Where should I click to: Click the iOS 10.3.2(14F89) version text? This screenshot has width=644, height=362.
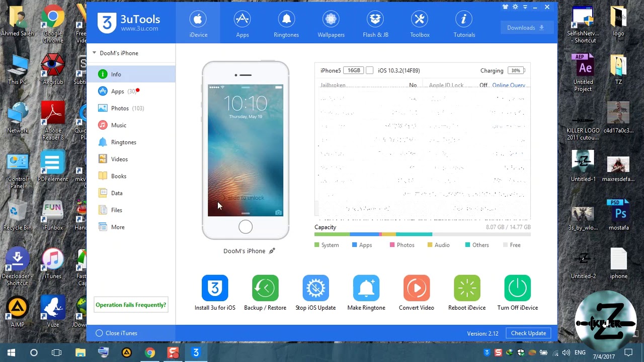click(398, 70)
